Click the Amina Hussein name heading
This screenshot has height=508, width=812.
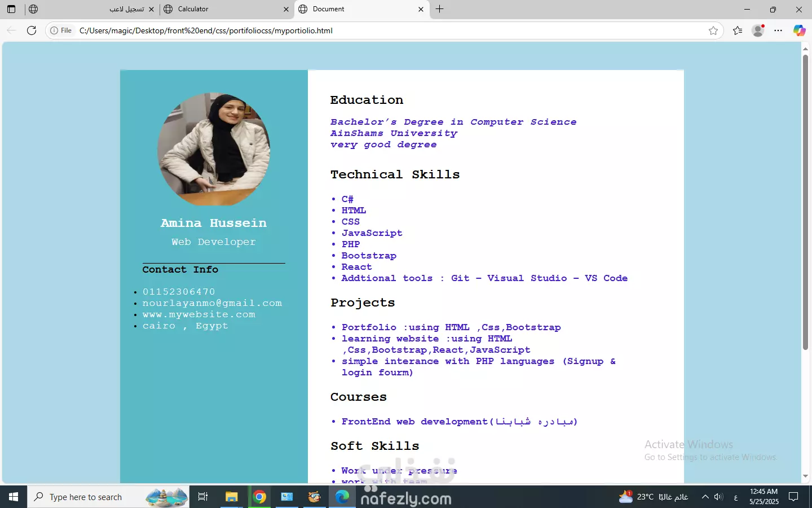click(214, 223)
